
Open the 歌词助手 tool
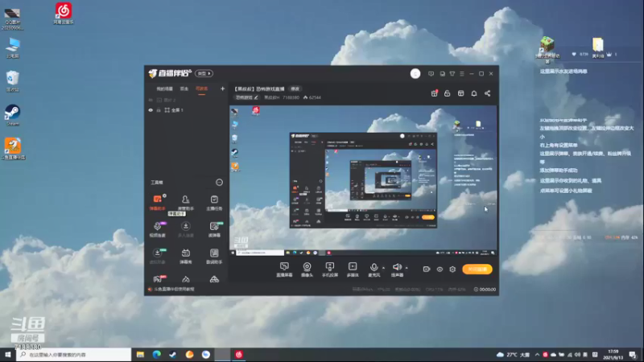pyautogui.click(x=214, y=256)
